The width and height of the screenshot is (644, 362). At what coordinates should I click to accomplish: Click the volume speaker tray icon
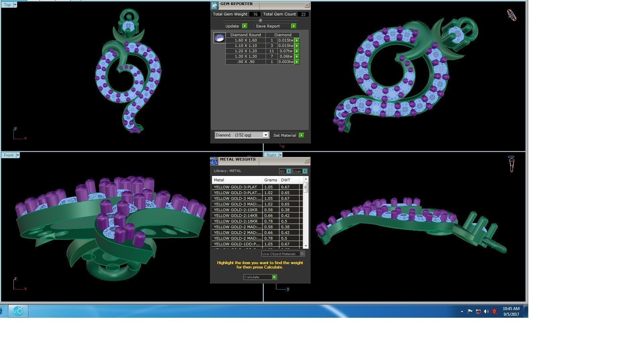pos(486,311)
